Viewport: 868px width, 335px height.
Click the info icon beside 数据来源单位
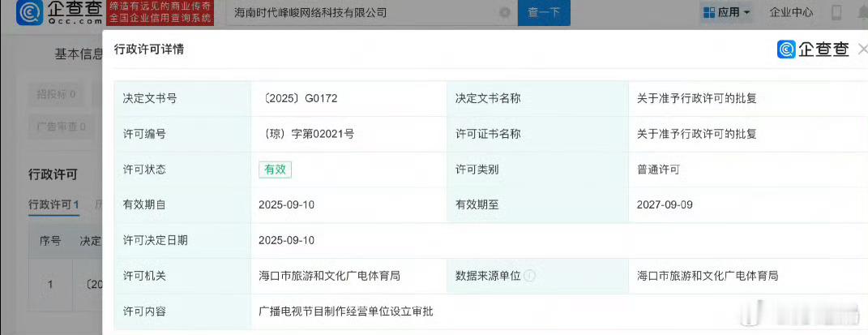tap(530, 276)
